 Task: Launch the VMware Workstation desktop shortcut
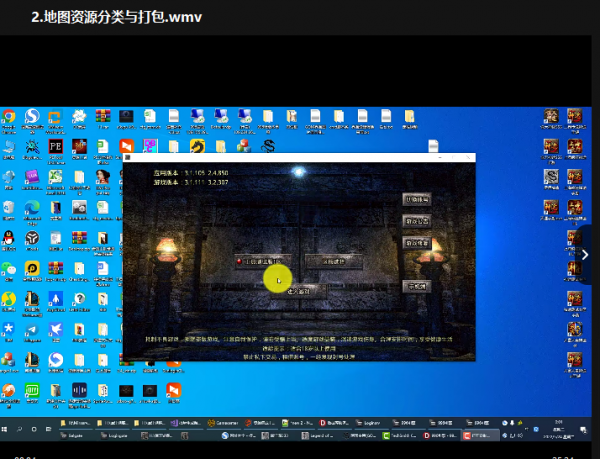pyautogui.click(x=55, y=117)
